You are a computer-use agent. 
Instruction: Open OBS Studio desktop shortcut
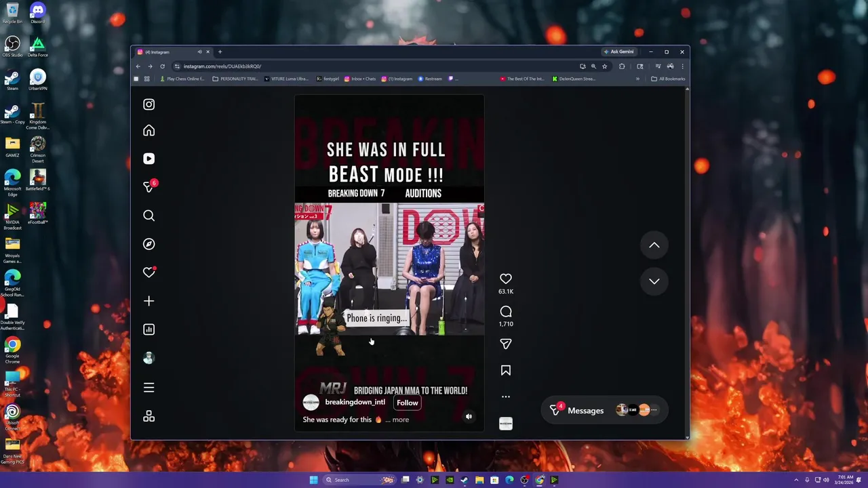[x=12, y=47]
